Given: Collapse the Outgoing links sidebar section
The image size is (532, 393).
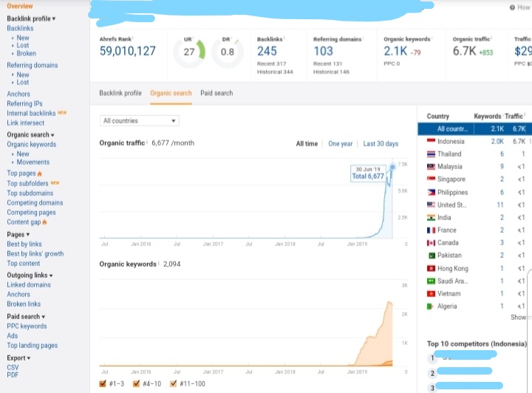Looking at the screenshot, I should tap(30, 275).
